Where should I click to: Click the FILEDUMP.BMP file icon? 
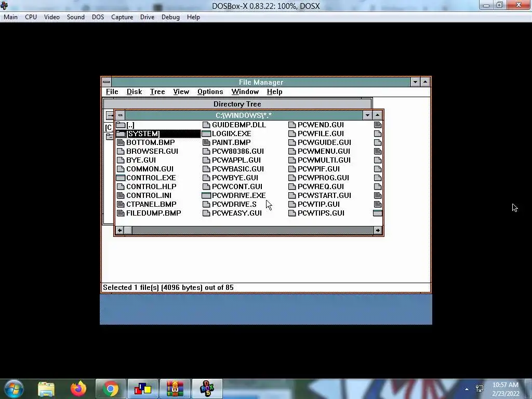point(121,213)
